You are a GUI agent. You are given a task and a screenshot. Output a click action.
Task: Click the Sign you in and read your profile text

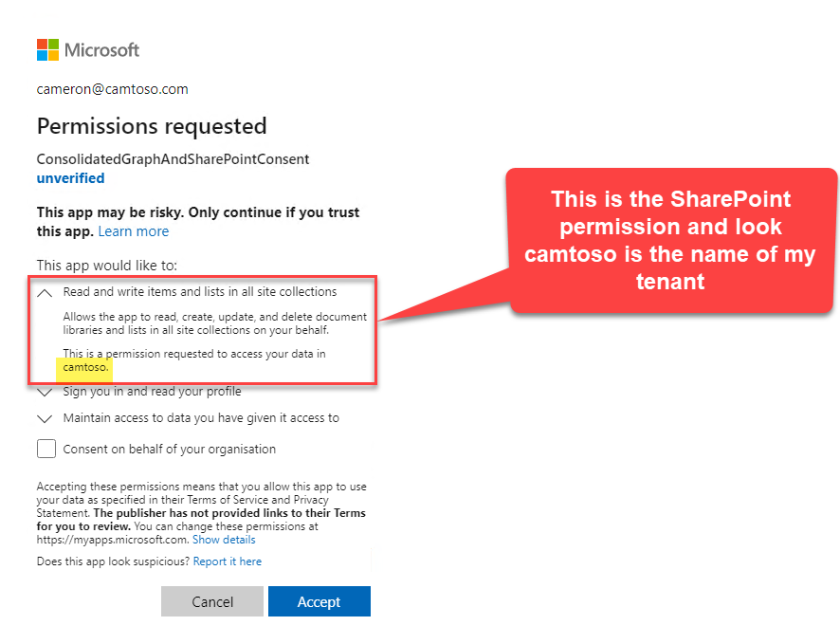(152, 392)
